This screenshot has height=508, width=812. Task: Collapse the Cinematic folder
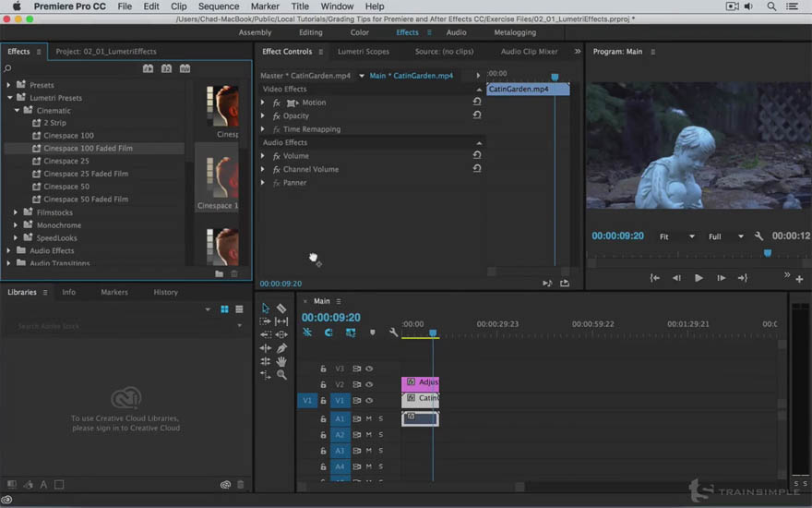[18, 111]
